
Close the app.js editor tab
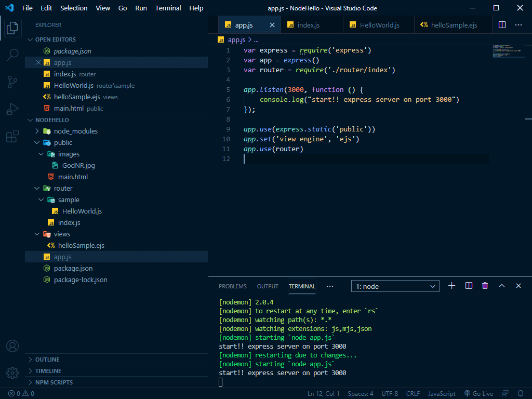tap(272, 25)
